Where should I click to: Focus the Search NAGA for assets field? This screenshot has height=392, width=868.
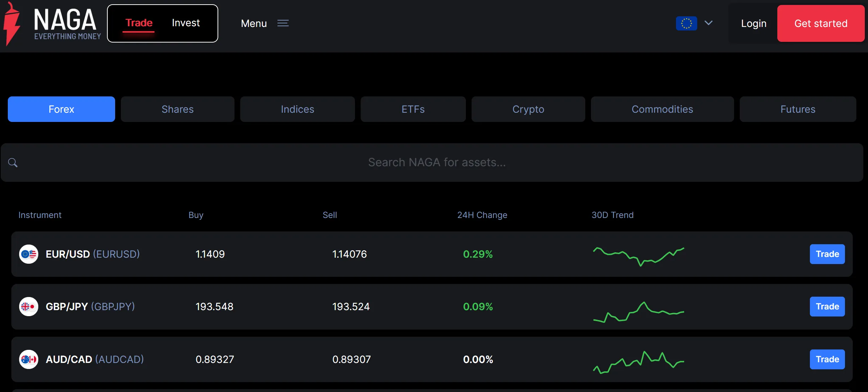pos(432,163)
